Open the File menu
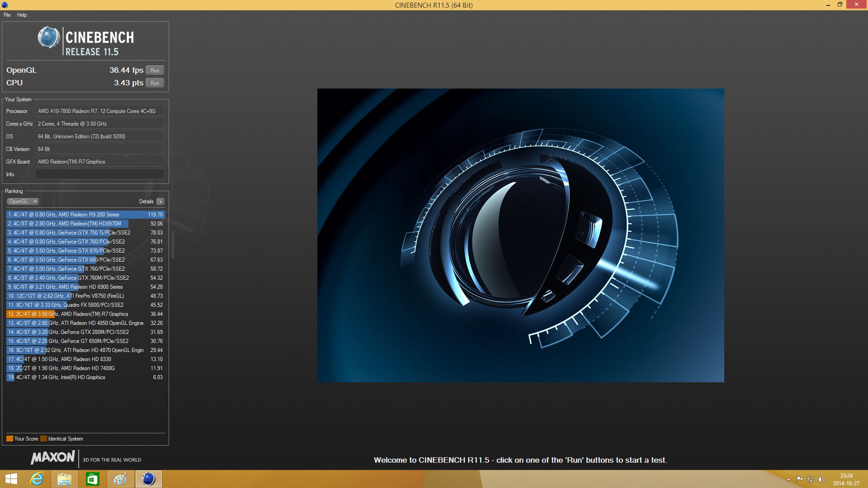Image resolution: width=868 pixels, height=488 pixels. [x=7, y=15]
